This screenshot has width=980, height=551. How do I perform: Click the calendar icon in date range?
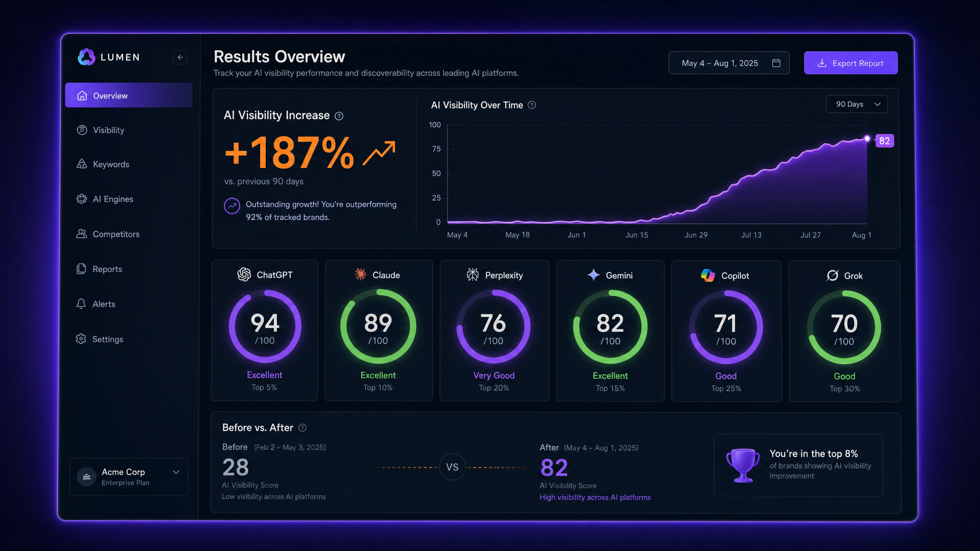(776, 63)
